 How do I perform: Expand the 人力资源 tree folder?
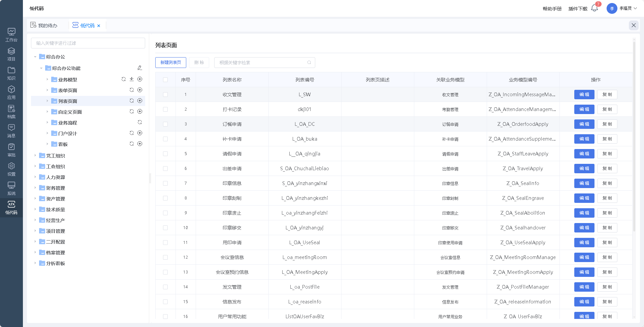point(35,177)
